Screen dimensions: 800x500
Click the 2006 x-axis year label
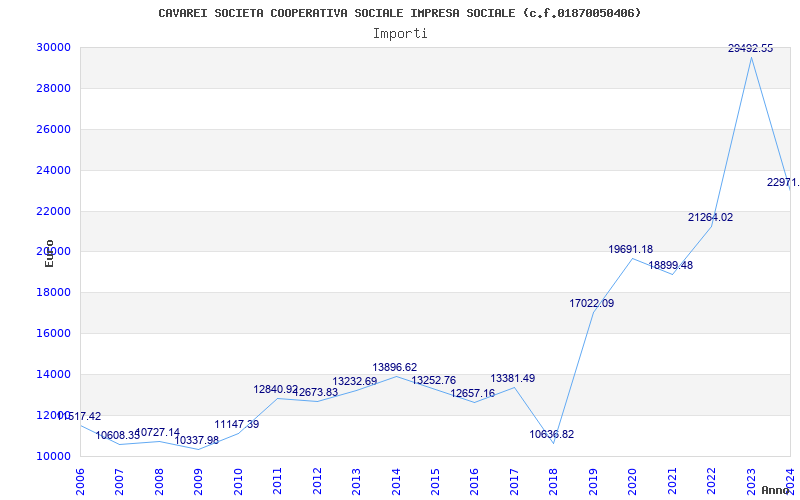pyautogui.click(x=80, y=482)
